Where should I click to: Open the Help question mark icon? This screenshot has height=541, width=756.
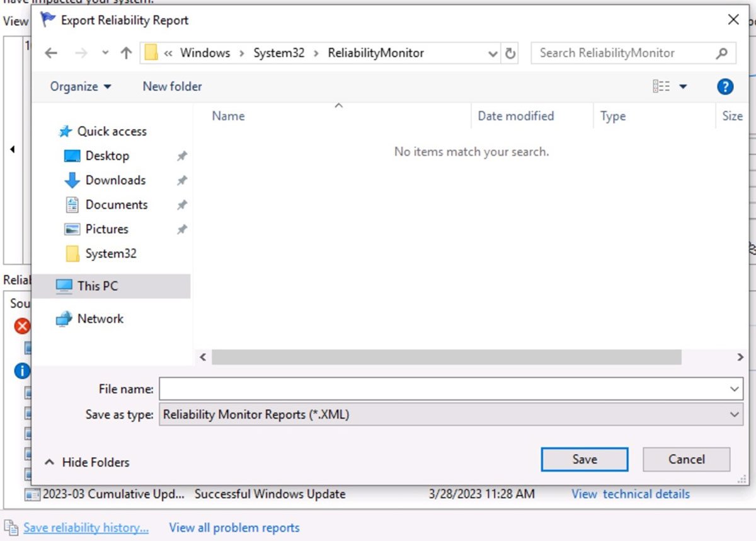click(725, 86)
